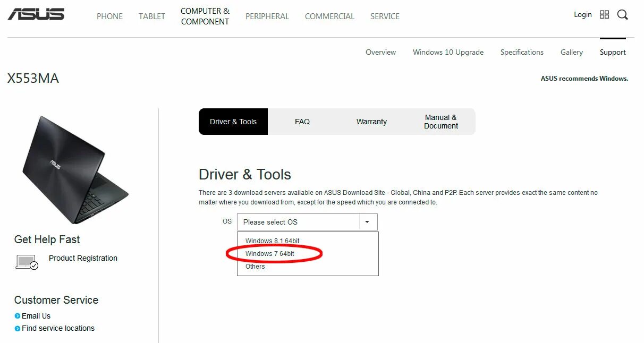
Task: Open the Warranty tab
Action: 371,122
